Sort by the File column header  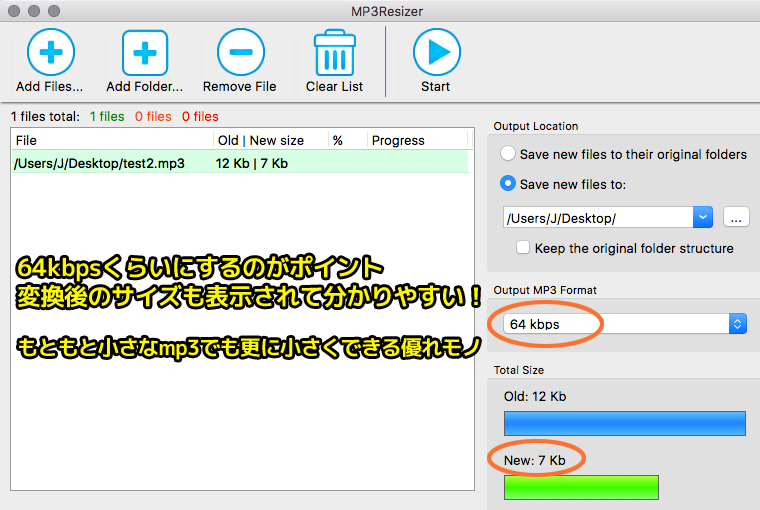coord(112,141)
